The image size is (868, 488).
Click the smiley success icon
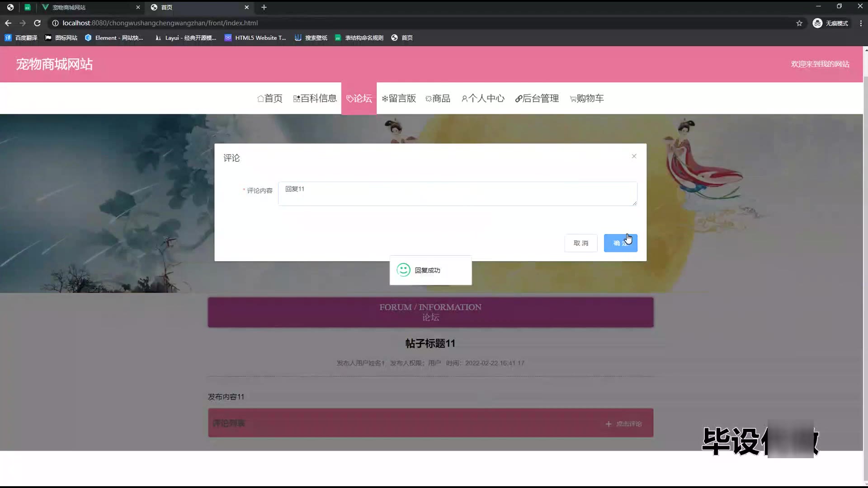(403, 270)
